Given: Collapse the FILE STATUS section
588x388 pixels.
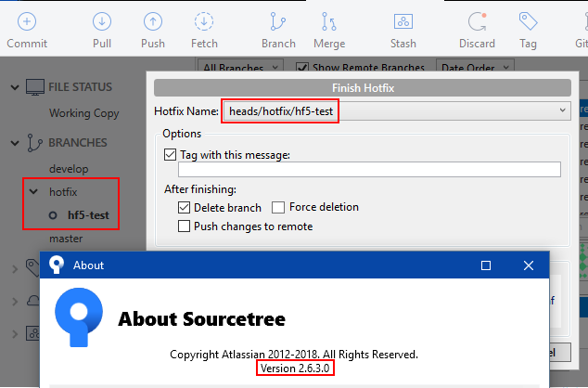Looking at the screenshot, I should [15, 87].
